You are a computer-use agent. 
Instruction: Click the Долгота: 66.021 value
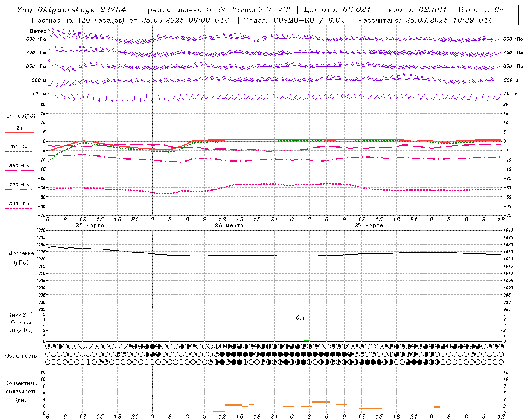[338, 10]
